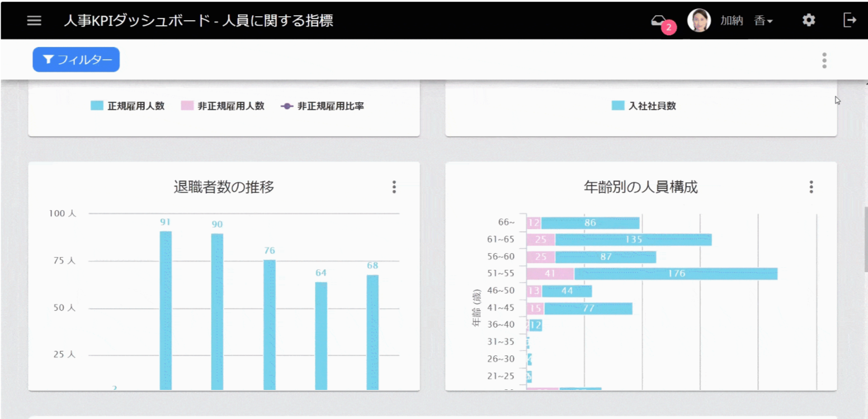This screenshot has height=419, width=868.
Task: Click the pink 41 bar segment
Action: (550, 274)
